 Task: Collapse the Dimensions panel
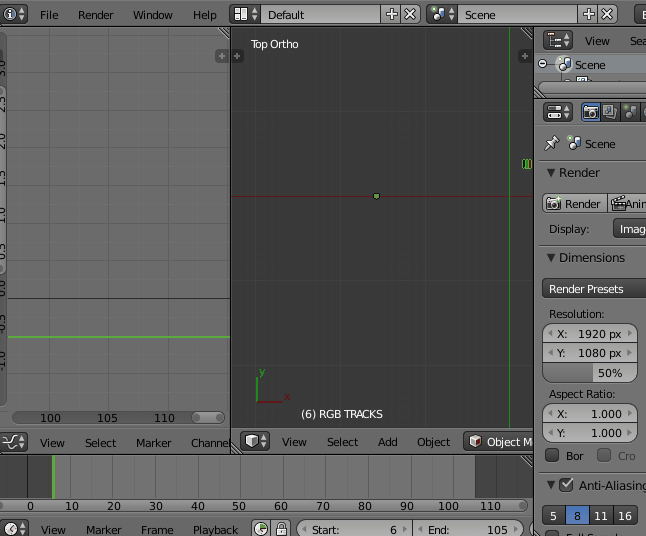(551, 257)
